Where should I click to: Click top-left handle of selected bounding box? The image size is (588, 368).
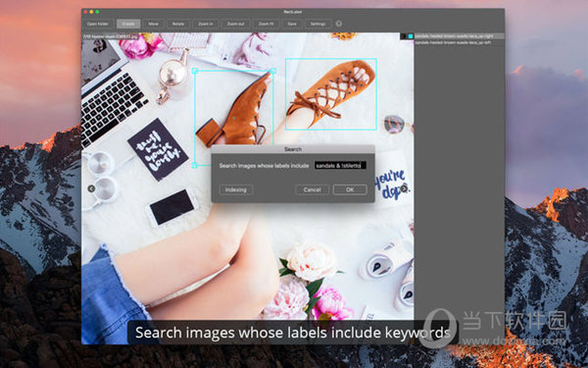pos(195,71)
